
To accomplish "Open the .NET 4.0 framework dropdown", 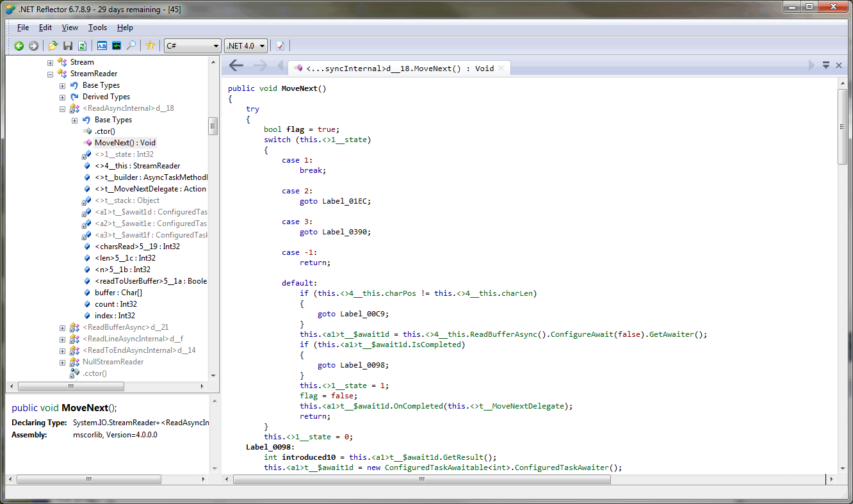I will click(245, 45).
